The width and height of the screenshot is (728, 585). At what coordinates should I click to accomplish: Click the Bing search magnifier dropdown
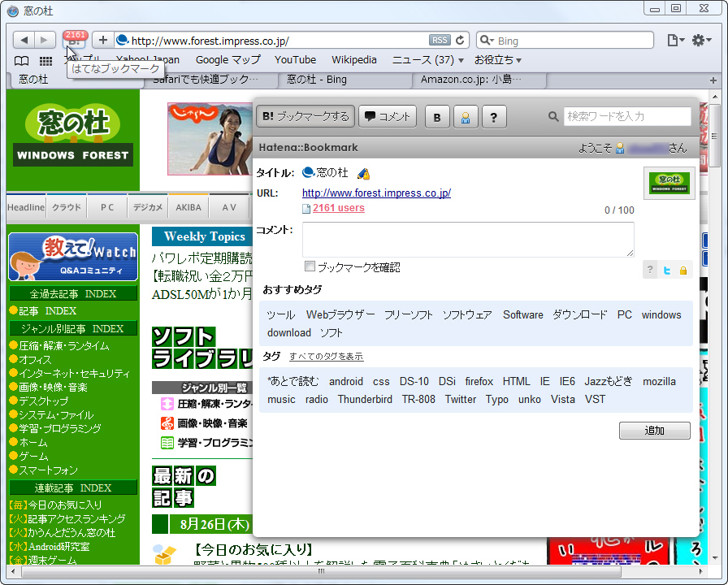pyautogui.click(x=486, y=41)
